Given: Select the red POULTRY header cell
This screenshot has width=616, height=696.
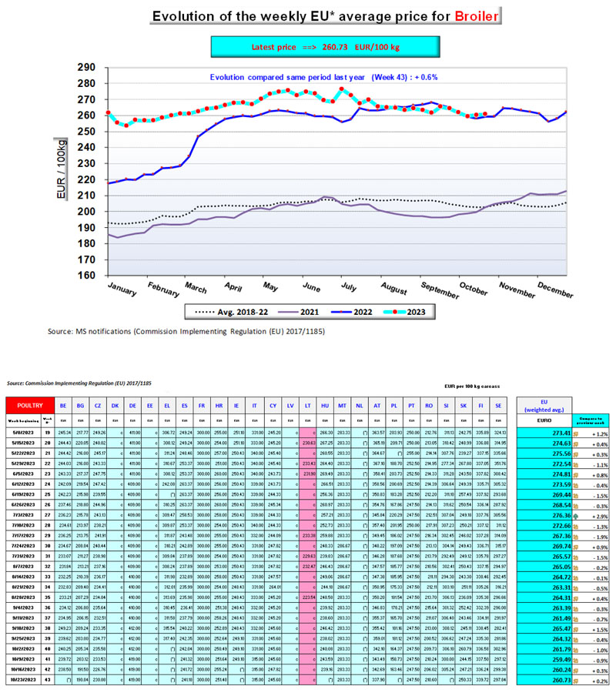Looking at the screenshot, I should (x=30, y=405).
